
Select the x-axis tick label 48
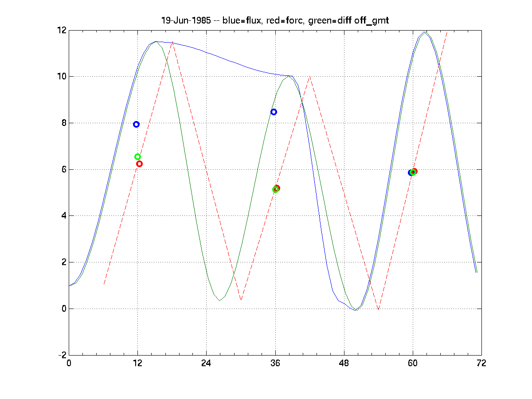(344, 364)
